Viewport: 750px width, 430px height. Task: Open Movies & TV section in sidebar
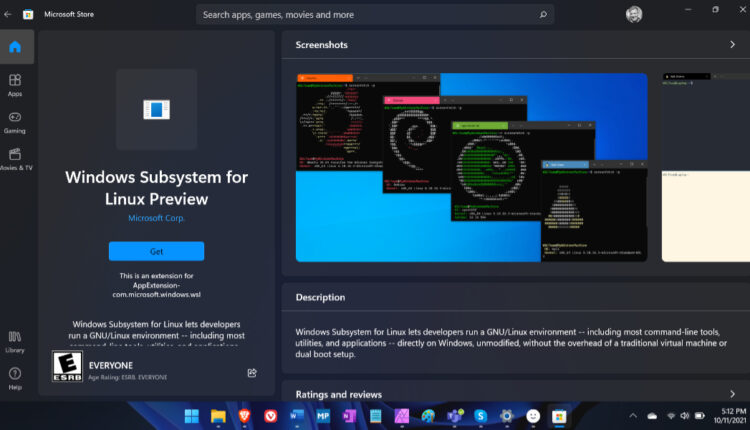(x=15, y=158)
